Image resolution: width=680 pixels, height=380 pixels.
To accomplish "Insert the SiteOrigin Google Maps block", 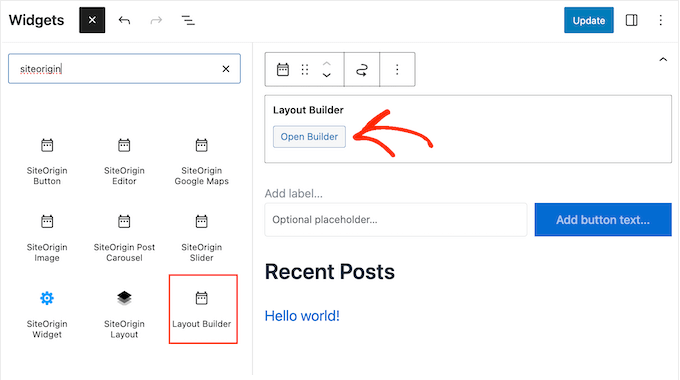I will click(201, 161).
